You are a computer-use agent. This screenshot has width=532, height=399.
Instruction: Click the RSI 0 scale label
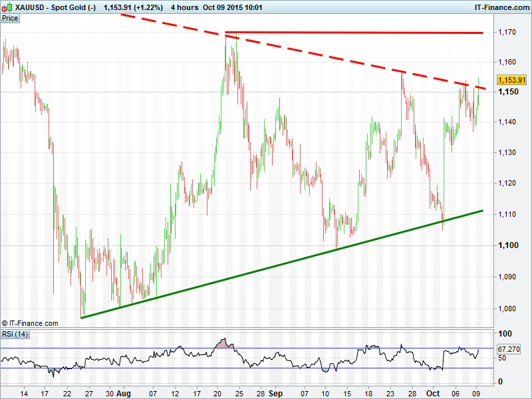500,381
